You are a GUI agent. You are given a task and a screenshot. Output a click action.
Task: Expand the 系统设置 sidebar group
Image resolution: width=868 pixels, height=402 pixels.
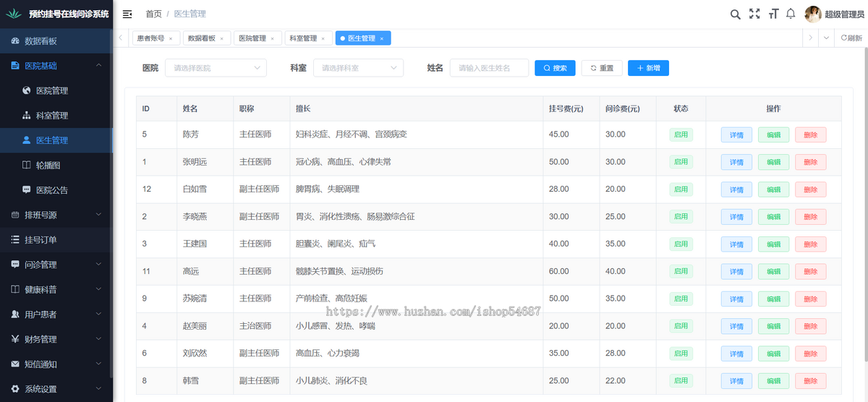tap(56, 389)
